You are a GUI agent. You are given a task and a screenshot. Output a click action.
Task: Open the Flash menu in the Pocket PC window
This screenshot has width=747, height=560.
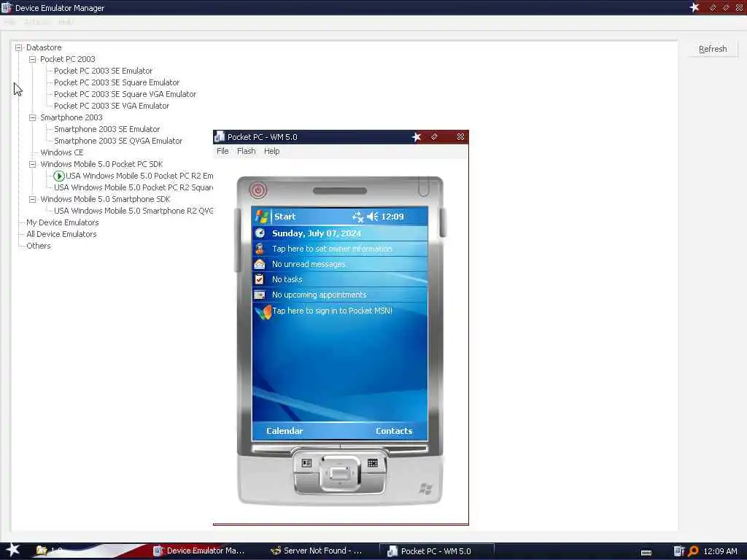(247, 151)
